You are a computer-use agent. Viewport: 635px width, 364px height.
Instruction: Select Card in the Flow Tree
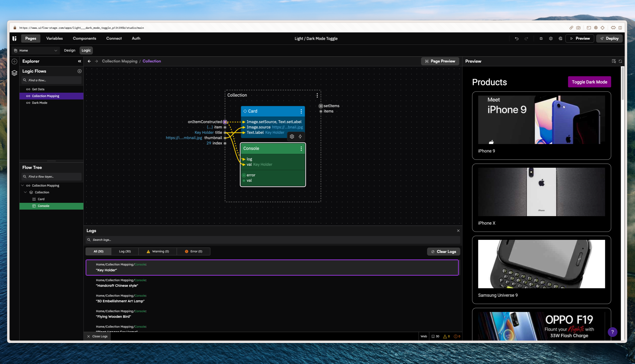pos(51,199)
